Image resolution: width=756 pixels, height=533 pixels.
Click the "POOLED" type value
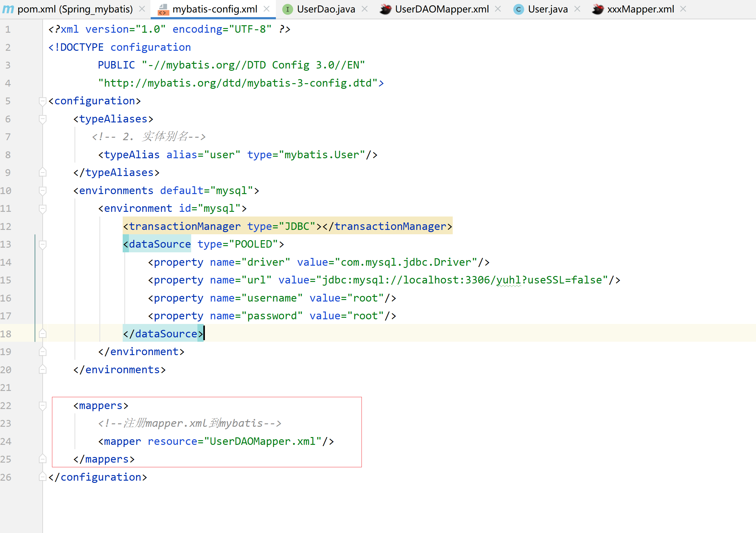point(253,244)
